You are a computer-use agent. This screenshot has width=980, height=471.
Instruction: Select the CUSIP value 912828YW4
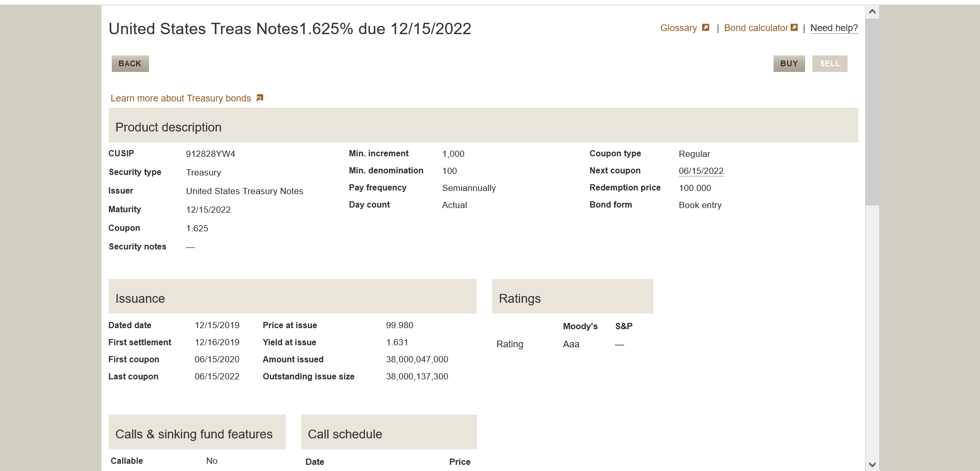[x=211, y=154]
